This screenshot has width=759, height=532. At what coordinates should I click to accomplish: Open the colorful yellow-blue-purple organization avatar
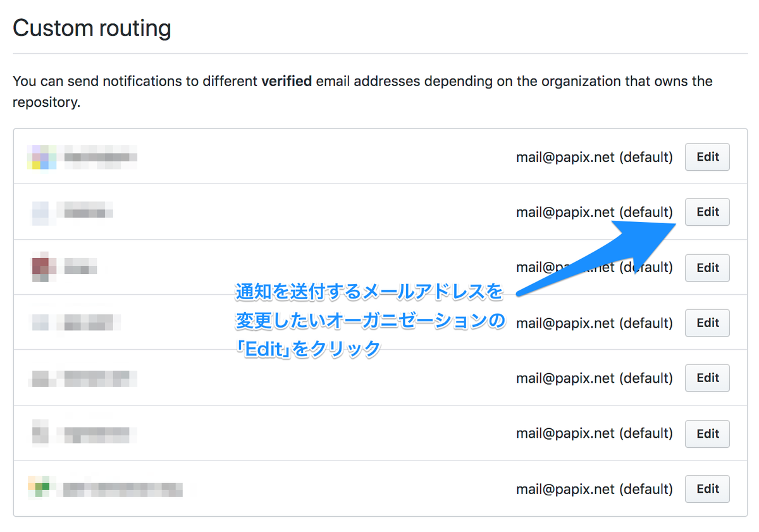point(42,157)
